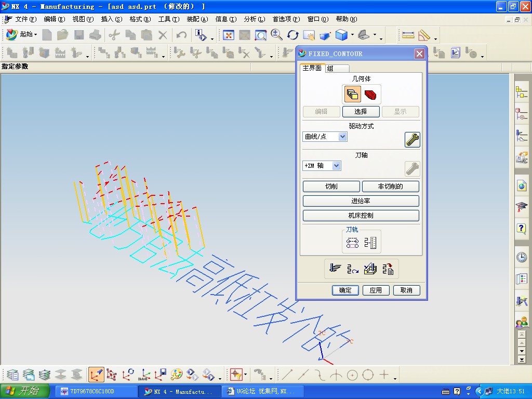This screenshot has height=399, width=532.
Task: Click the Replay toolpath icon
Action: click(353, 269)
